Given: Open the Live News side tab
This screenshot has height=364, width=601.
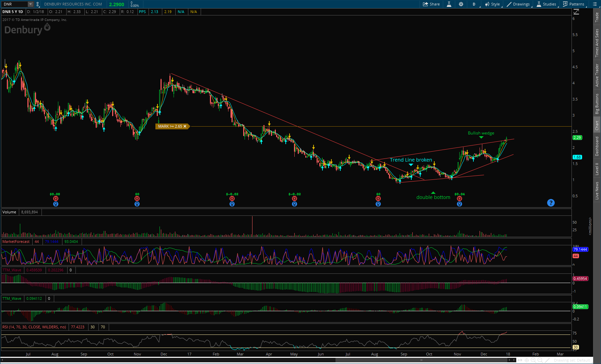Looking at the screenshot, I should pyautogui.click(x=597, y=190).
